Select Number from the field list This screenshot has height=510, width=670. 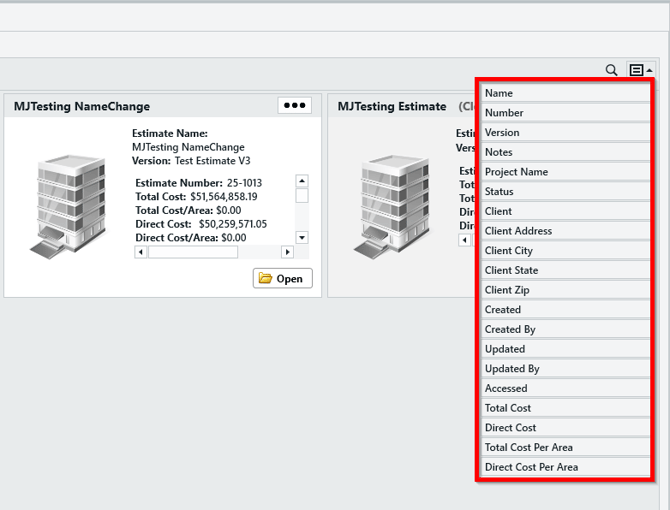[x=565, y=113]
